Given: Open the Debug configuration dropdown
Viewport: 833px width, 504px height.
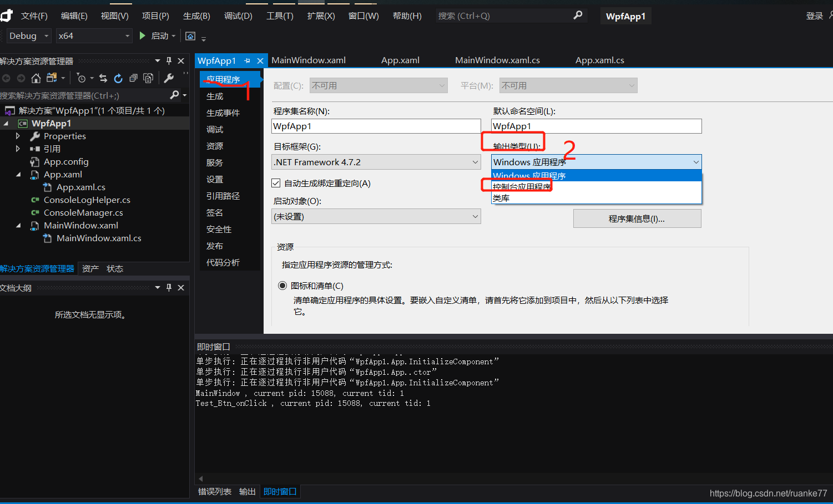Looking at the screenshot, I should (28, 35).
